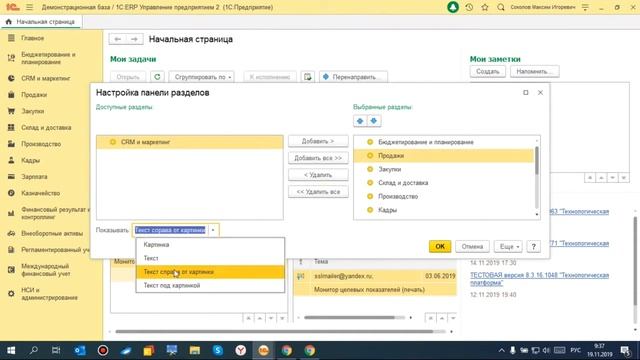Open favorites star icon in title bar
Screen dimensions: 640x360
click(x=485, y=7)
